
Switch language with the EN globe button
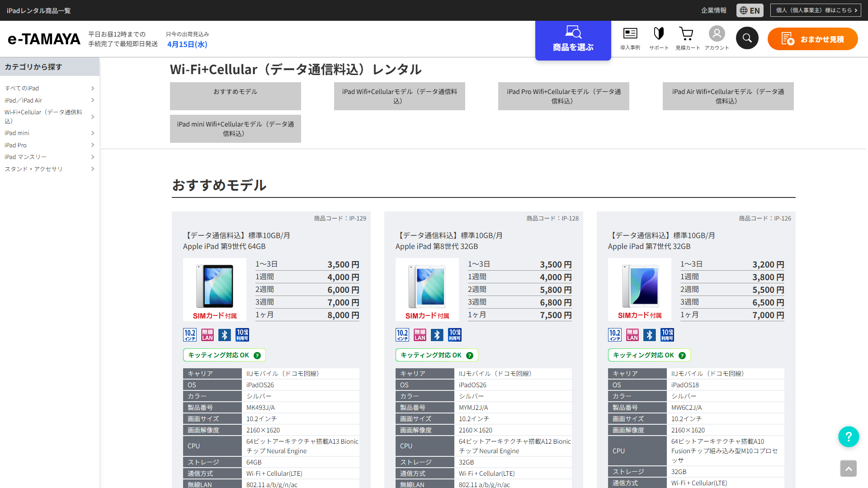tap(750, 10)
